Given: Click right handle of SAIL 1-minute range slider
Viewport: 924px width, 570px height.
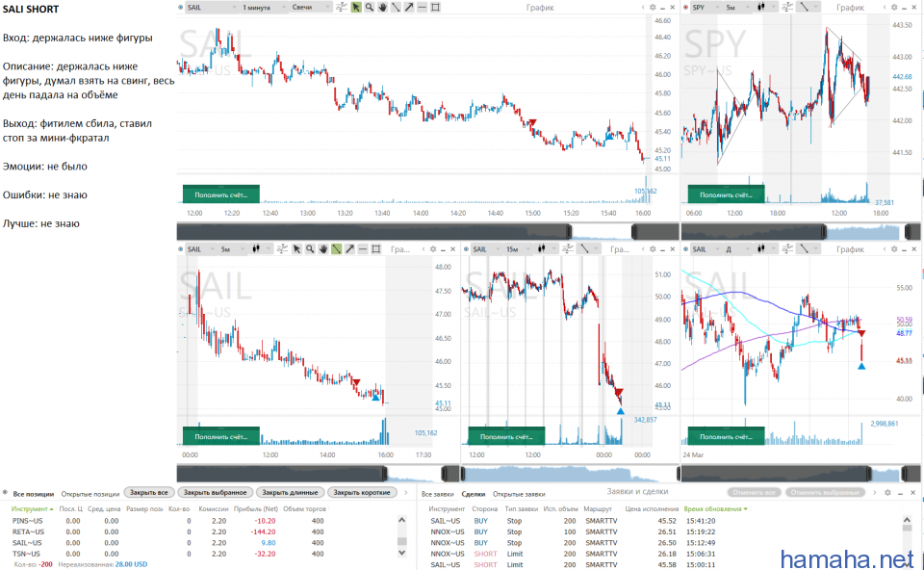Looking at the screenshot, I should tap(634, 232).
